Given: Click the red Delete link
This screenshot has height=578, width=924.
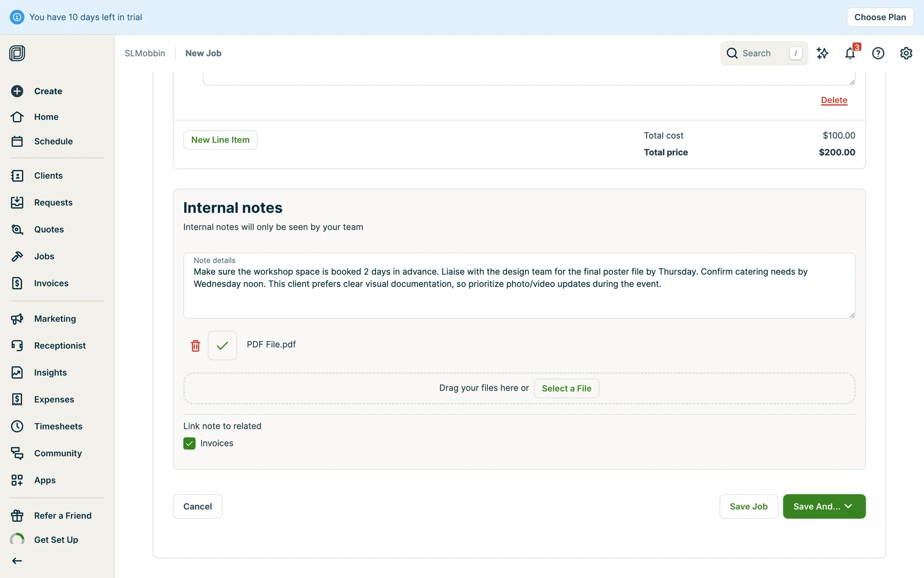Looking at the screenshot, I should click(834, 100).
